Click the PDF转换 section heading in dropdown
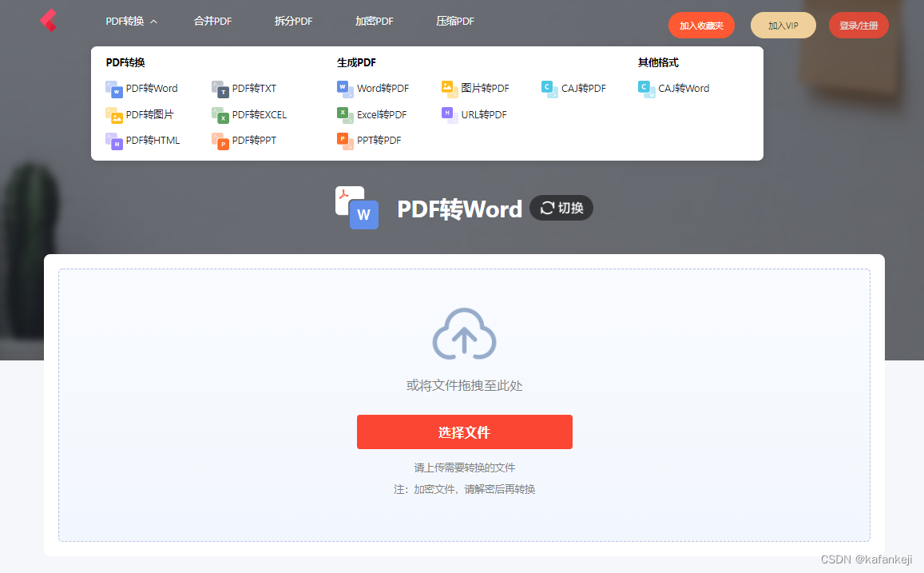Image resolution: width=924 pixels, height=573 pixels. click(x=125, y=62)
